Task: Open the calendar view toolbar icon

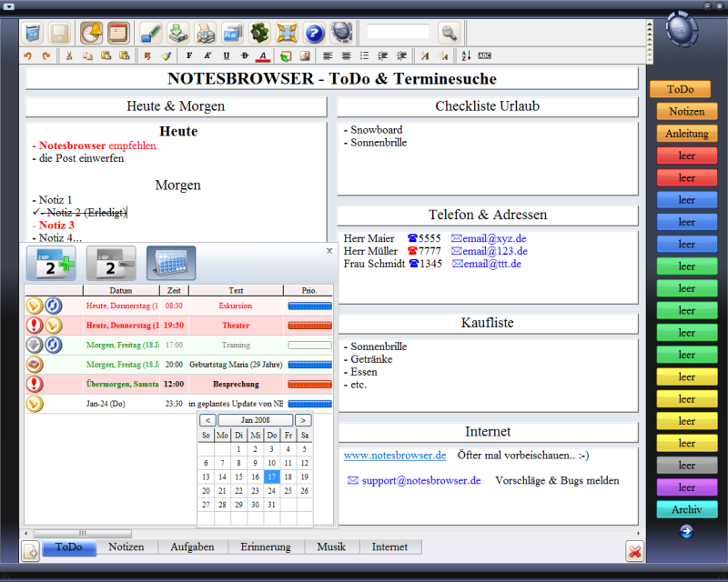Action: [x=117, y=34]
